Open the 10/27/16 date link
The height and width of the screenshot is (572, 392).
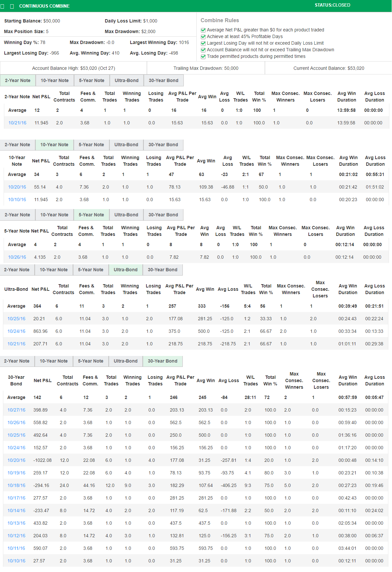17,410
